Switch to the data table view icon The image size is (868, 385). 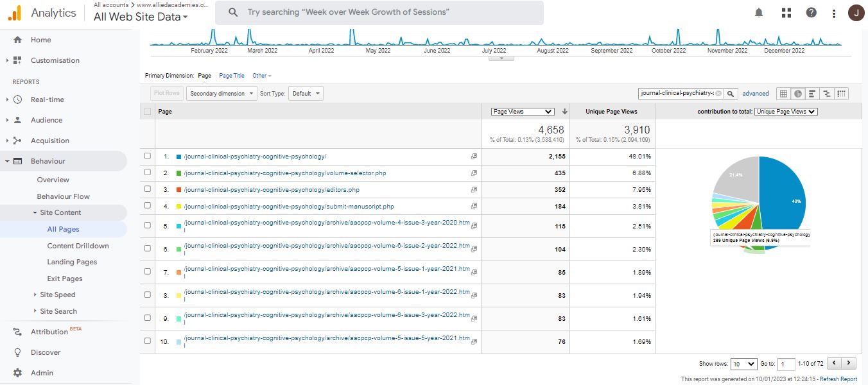click(x=783, y=94)
